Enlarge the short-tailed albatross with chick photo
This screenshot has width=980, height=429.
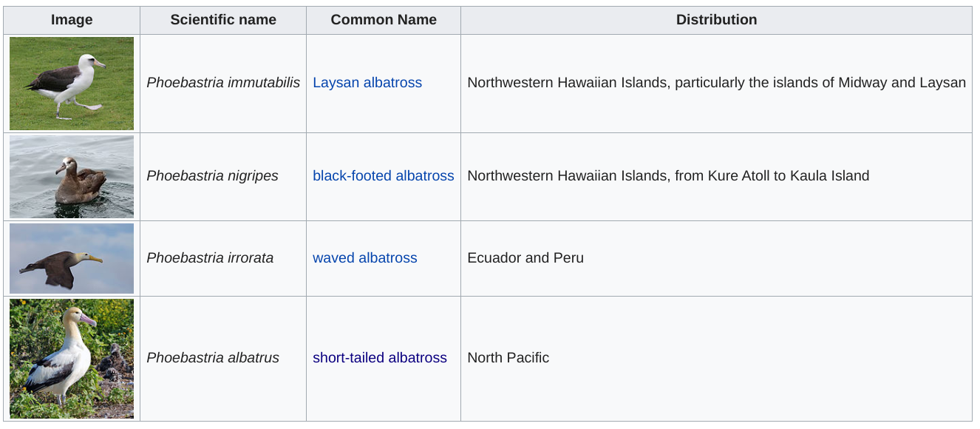pos(72,359)
